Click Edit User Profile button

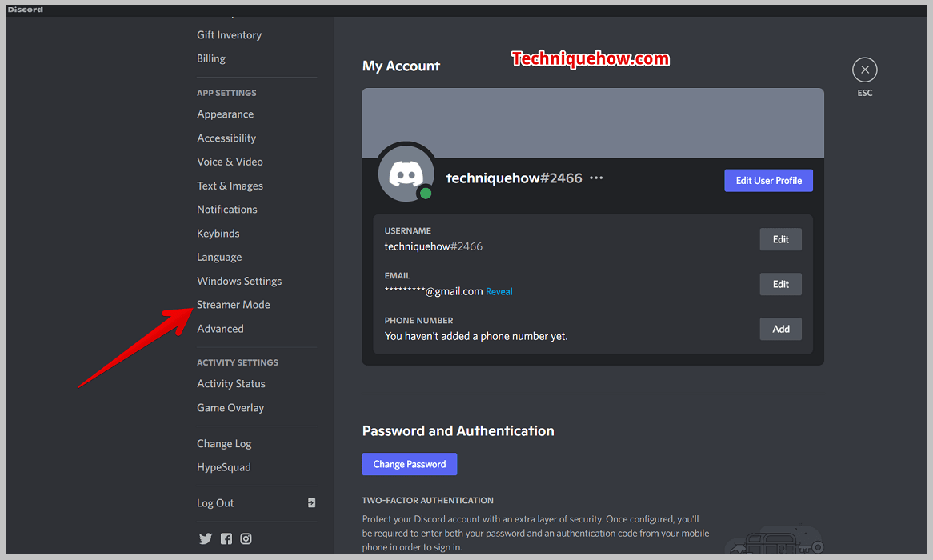(x=768, y=180)
